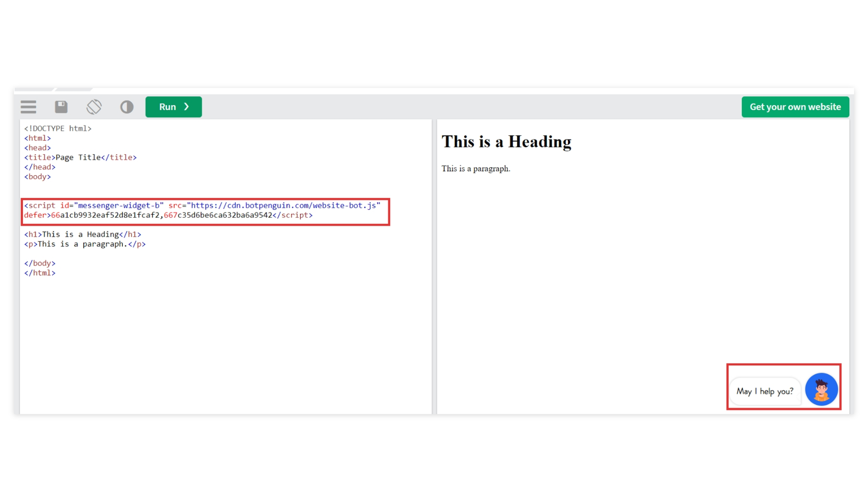
Task: Select the save (floppy disk) icon
Action: tap(61, 107)
